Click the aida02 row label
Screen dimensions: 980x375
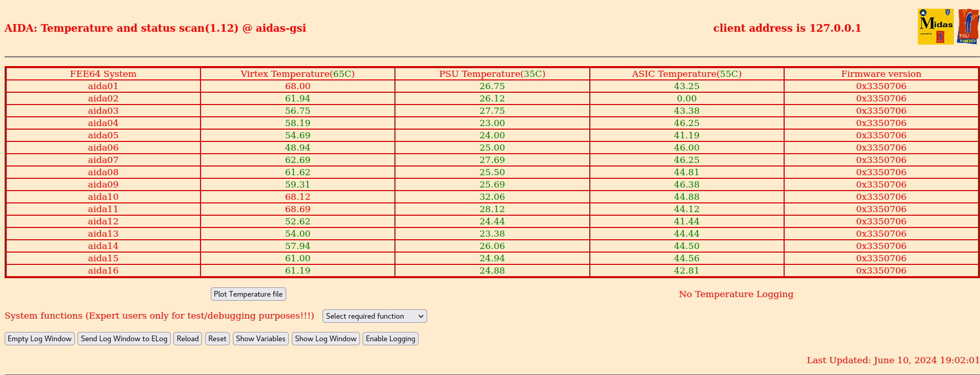pos(103,98)
